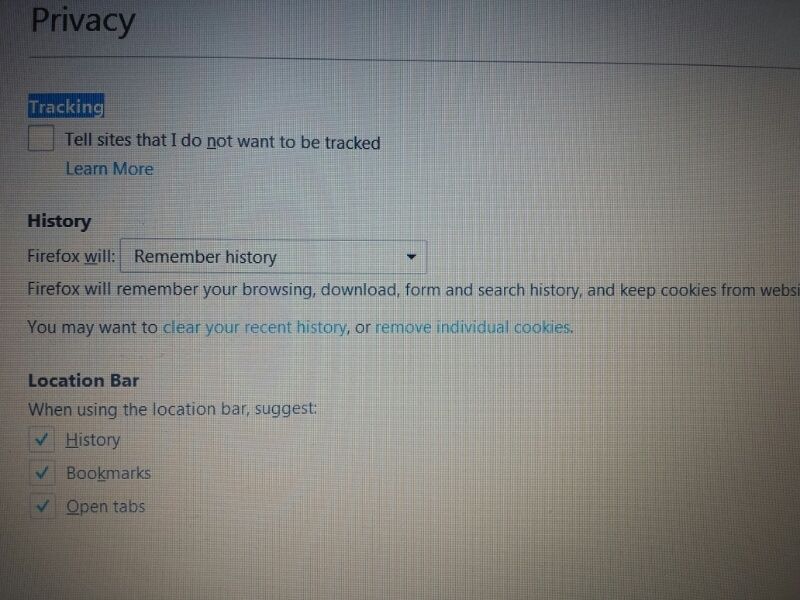Click the highlighted Tracking heading
Screen dimensions: 800x600
tap(66, 106)
